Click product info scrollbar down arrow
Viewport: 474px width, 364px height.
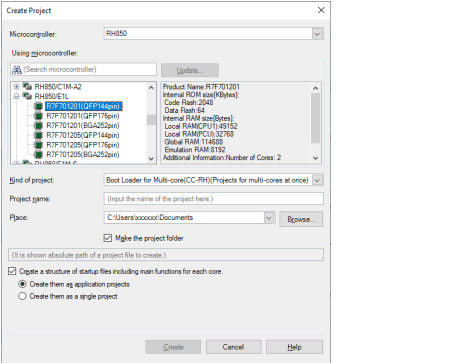315,158
